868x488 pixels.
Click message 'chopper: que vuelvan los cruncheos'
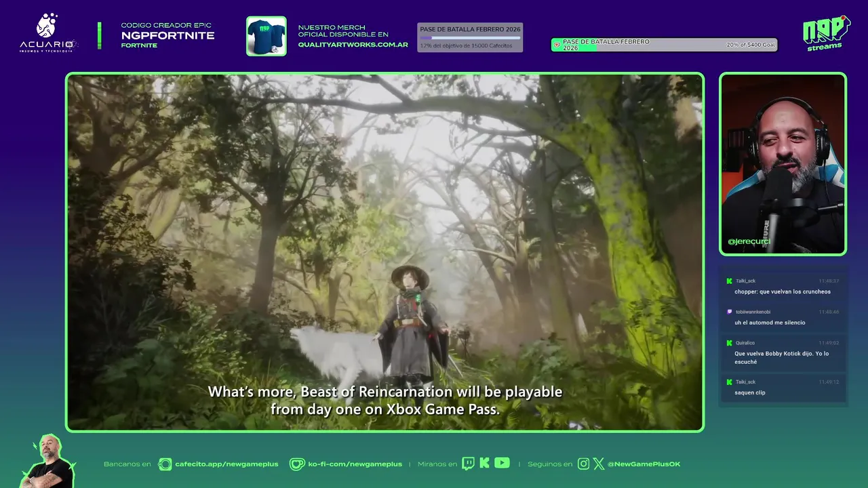coord(782,291)
